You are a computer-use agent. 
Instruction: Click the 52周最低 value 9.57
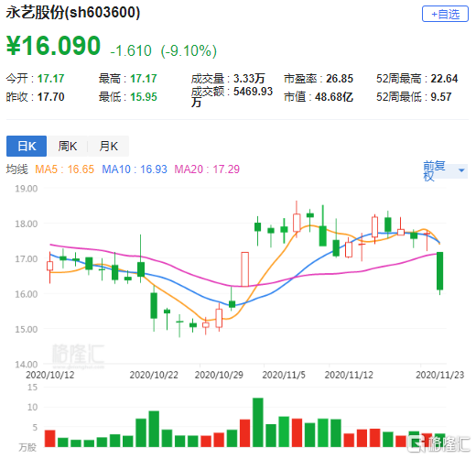point(441,97)
